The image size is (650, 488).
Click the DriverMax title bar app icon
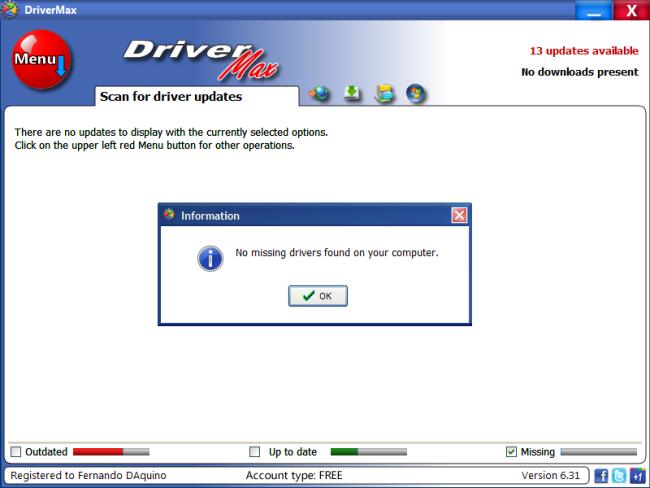tap(10, 10)
